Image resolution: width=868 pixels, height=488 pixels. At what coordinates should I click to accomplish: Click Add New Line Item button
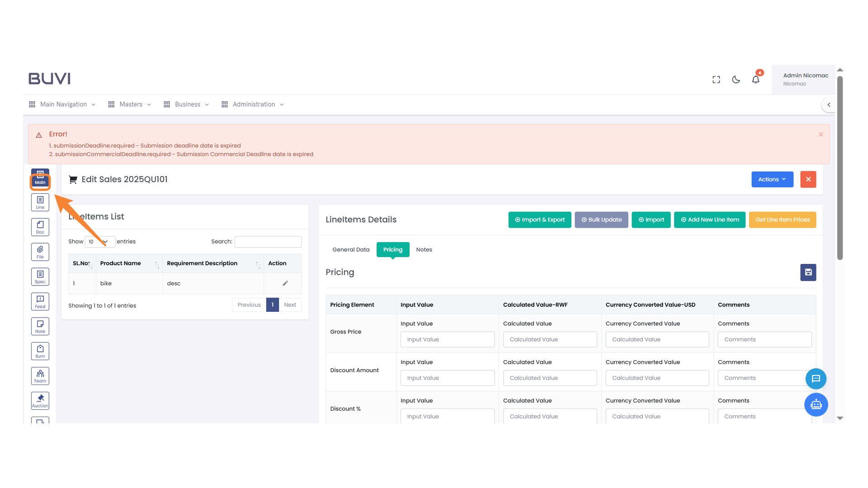pyautogui.click(x=709, y=220)
